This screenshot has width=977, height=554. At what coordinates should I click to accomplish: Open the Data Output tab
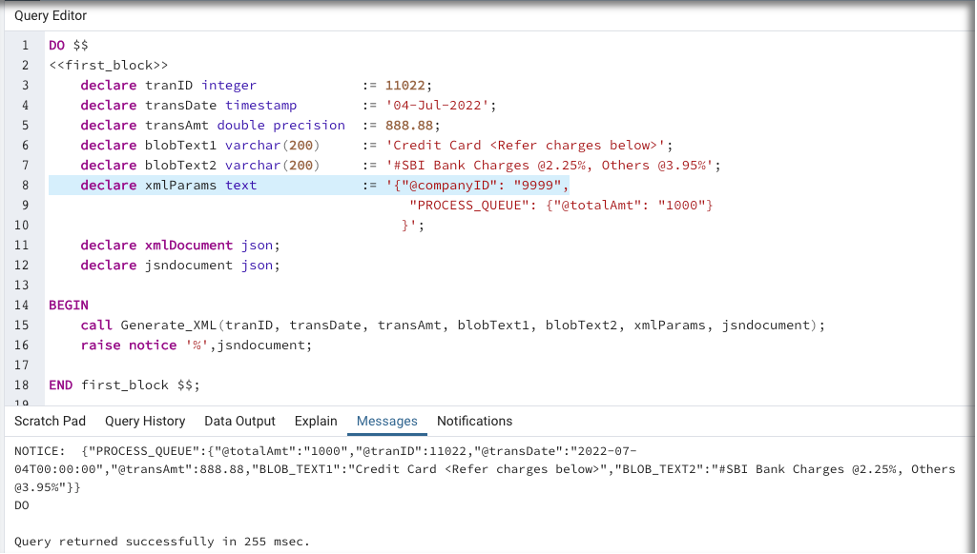coord(240,421)
